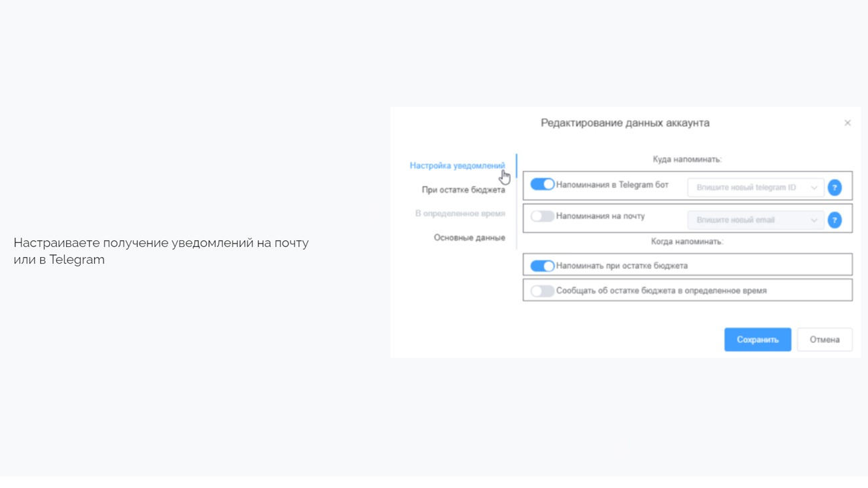Click the new telegram ID input field
This screenshot has width=868, height=488.
pyautogui.click(x=748, y=188)
